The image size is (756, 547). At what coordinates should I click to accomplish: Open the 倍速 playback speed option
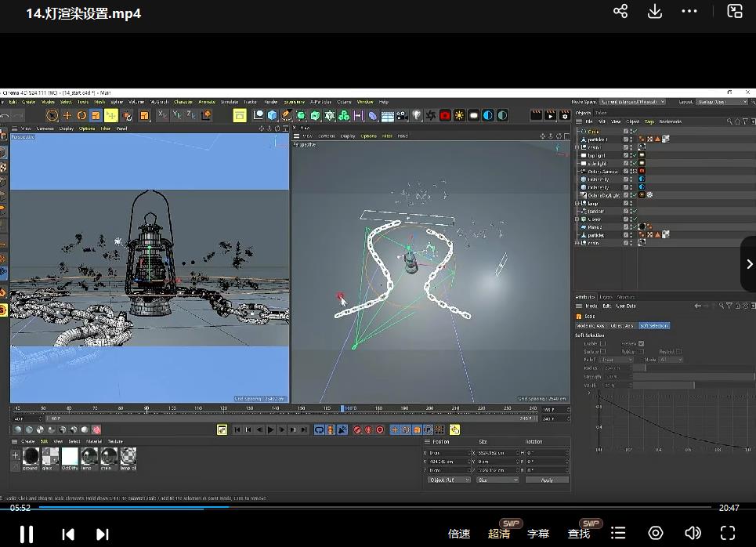coord(459,534)
